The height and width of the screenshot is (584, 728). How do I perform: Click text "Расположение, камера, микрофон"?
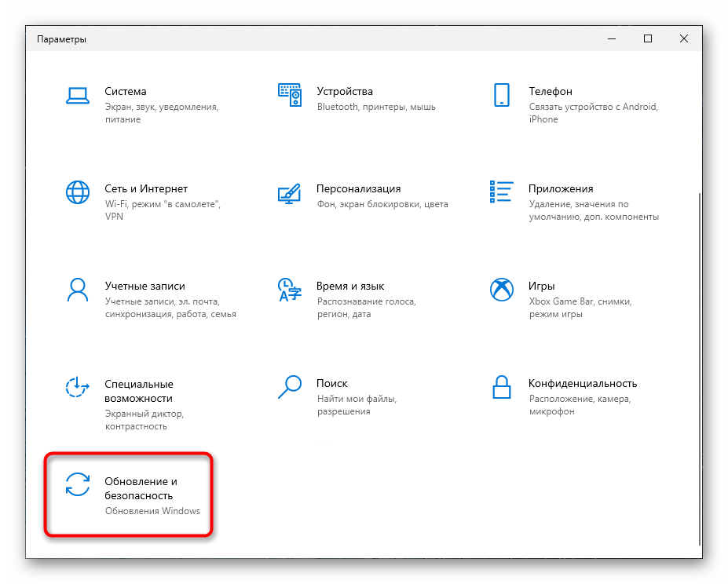(x=580, y=405)
